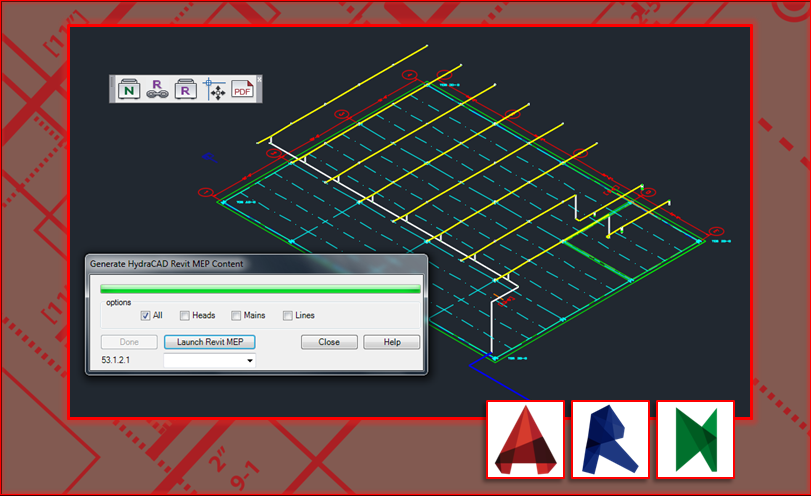Click the green N case toolbar icon
This screenshot has height=496, width=811.
click(129, 89)
